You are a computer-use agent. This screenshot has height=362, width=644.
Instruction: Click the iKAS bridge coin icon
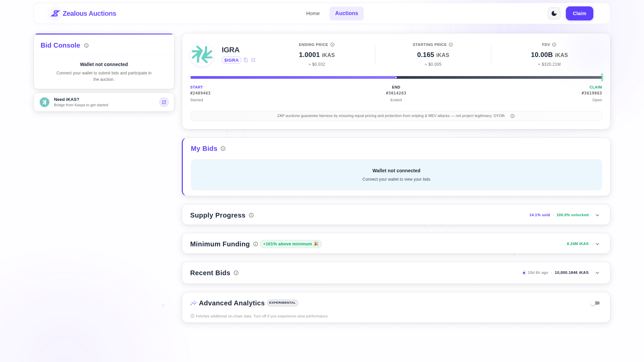pyautogui.click(x=45, y=102)
